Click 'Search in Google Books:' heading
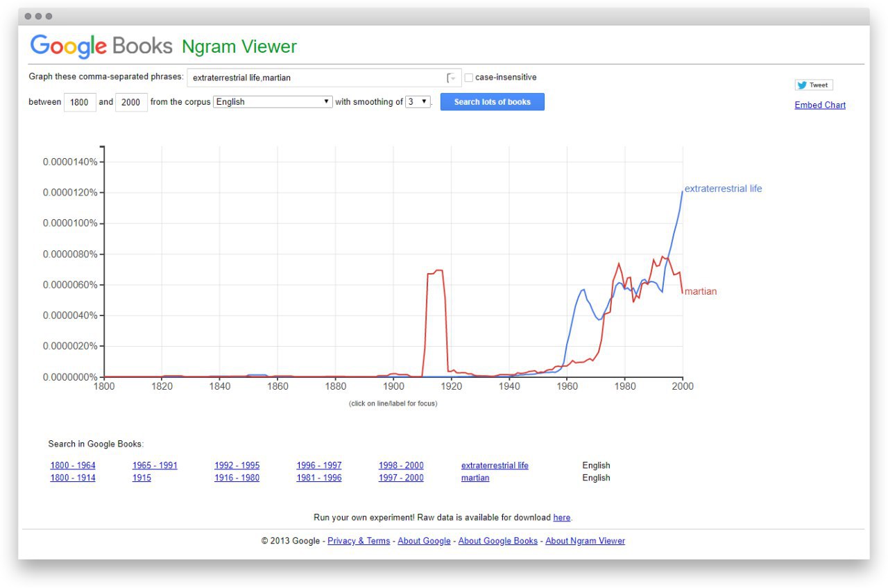The image size is (888, 588). 96,444
